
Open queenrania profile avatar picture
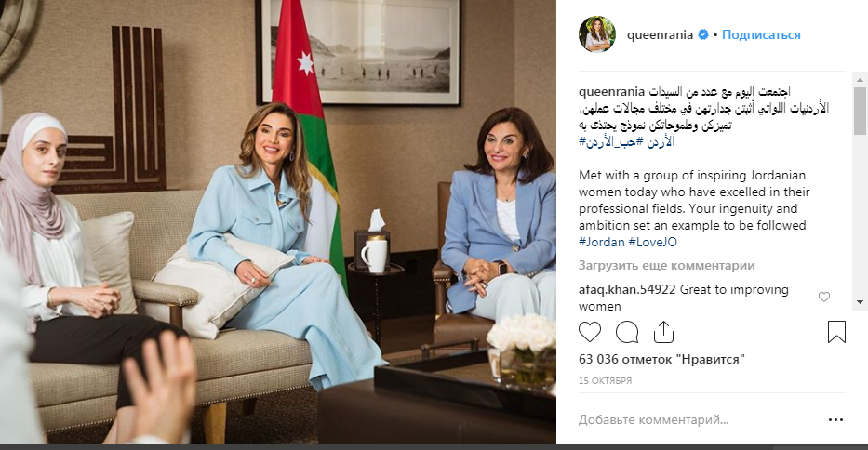click(x=596, y=34)
